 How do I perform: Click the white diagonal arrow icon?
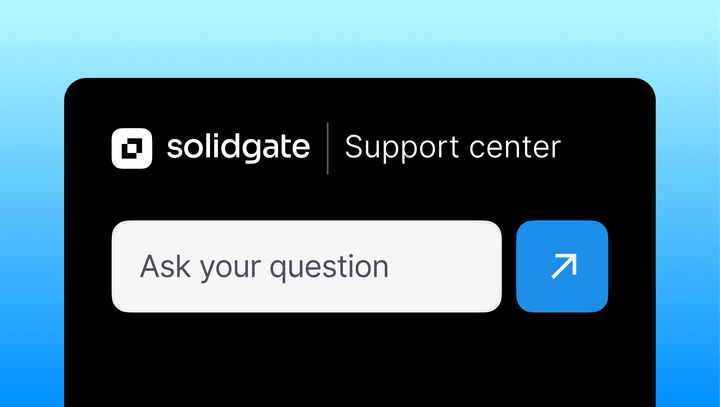click(563, 266)
